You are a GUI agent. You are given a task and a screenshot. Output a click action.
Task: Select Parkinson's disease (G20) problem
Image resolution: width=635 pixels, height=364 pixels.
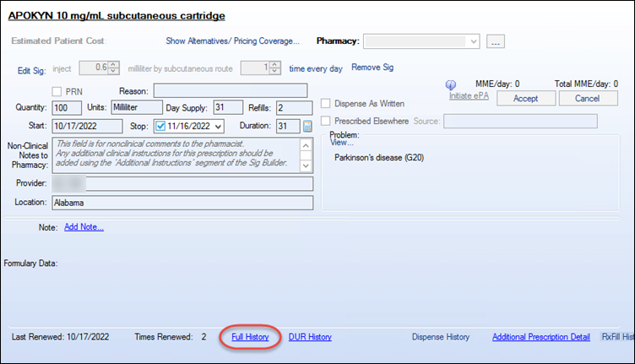click(x=379, y=157)
